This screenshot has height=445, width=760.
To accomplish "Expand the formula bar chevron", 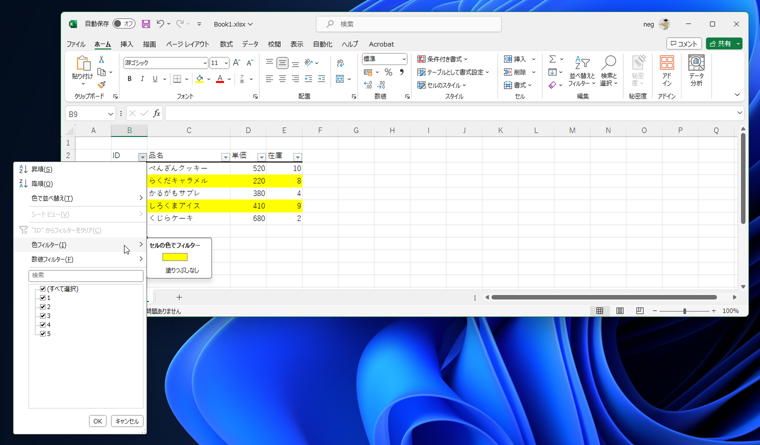I will (x=739, y=112).
